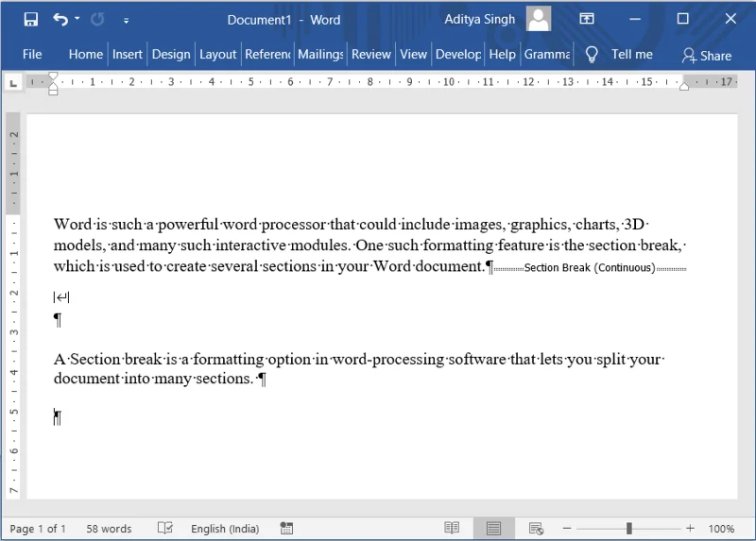Switch to Web Layout view
The height and width of the screenshot is (541, 756).
point(536,528)
